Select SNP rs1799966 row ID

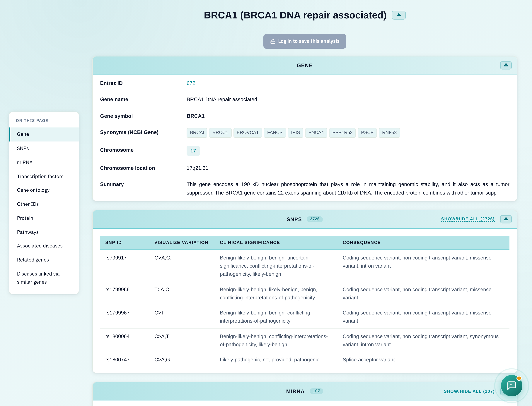[117, 290]
